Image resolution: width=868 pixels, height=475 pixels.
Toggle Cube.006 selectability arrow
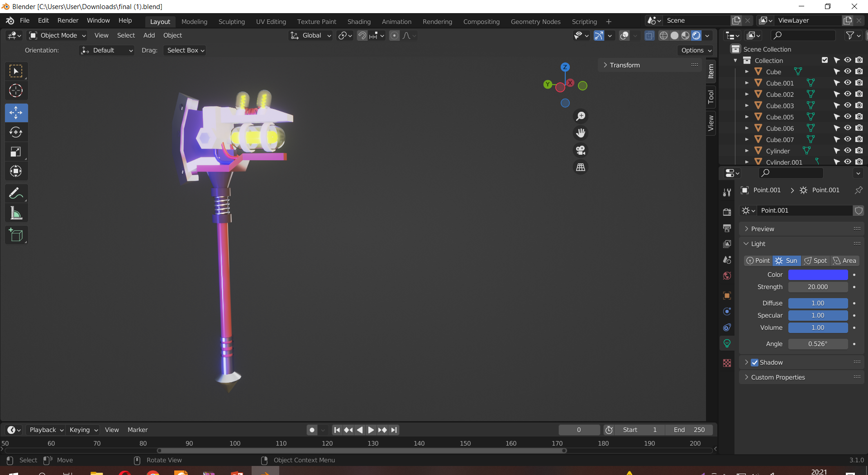[x=836, y=128]
